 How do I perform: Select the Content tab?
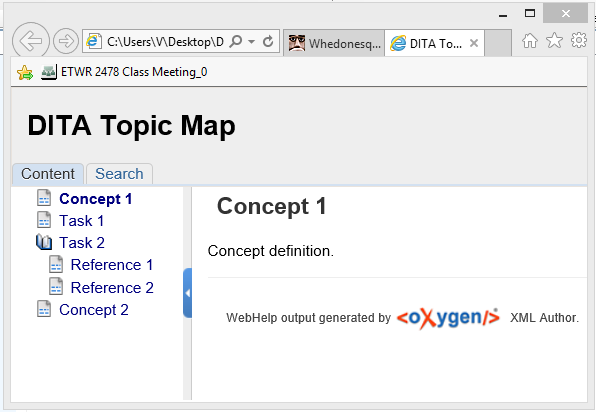[48, 174]
